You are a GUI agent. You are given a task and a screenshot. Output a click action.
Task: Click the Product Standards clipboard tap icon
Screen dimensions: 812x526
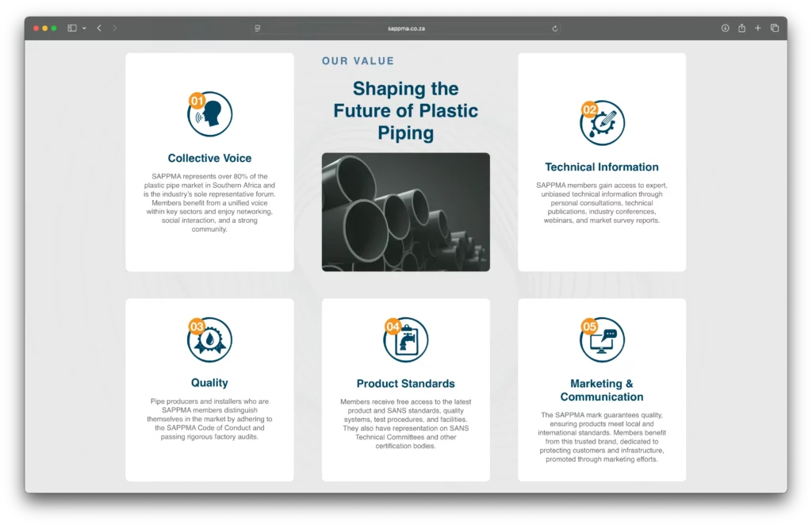point(406,340)
